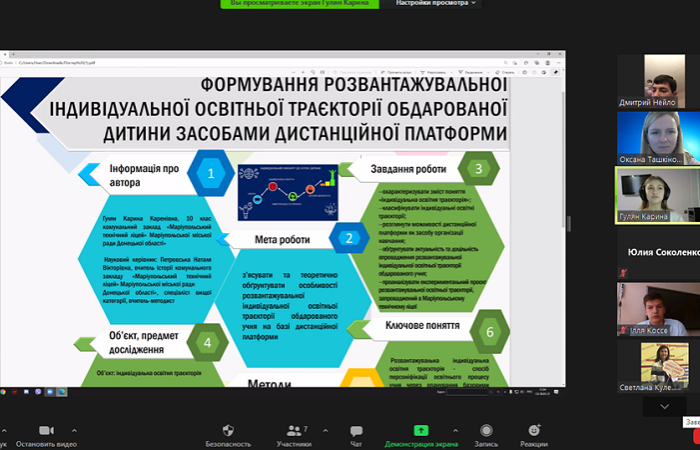Select Светлана Кулешова video thumbnail
This screenshot has height=450, width=700.
(657, 365)
